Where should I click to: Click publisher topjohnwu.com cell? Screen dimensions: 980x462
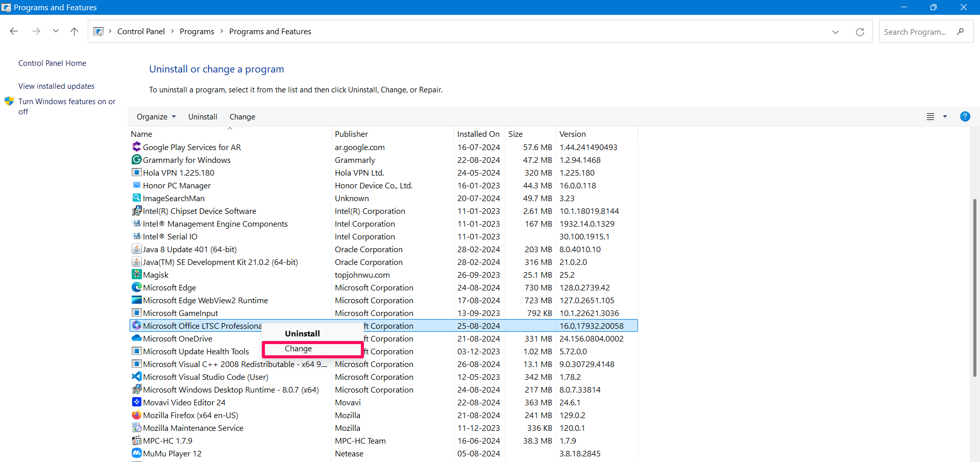coord(362,275)
